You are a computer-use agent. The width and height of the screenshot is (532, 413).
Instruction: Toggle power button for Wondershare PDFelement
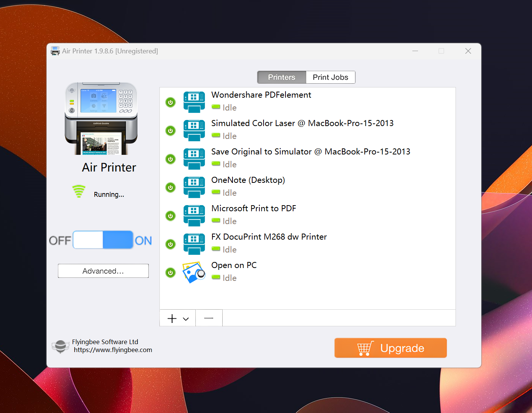coord(170,102)
